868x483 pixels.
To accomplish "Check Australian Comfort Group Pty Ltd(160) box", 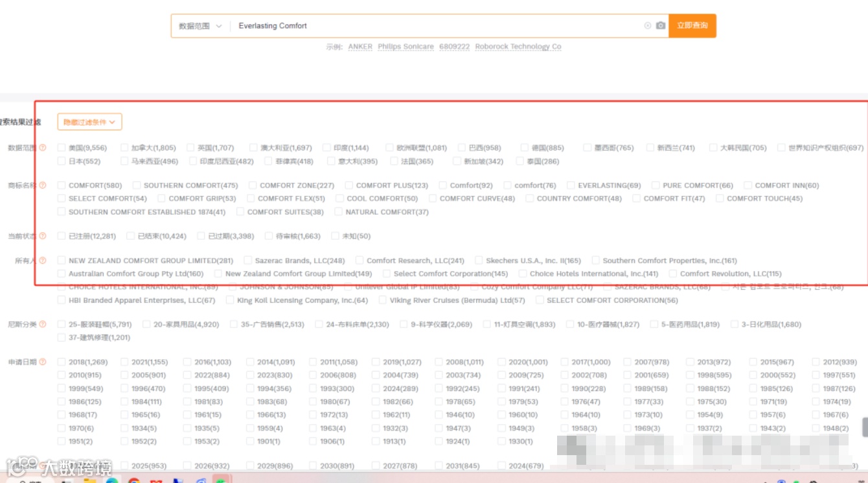I will 62,274.
